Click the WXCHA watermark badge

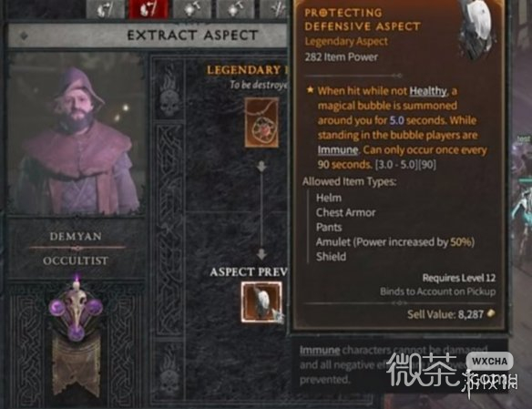pyautogui.click(x=489, y=362)
